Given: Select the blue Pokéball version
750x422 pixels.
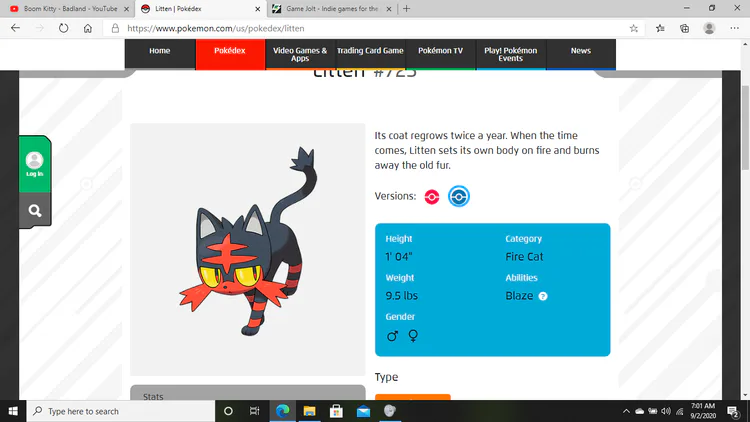Looking at the screenshot, I should coord(459,196).
